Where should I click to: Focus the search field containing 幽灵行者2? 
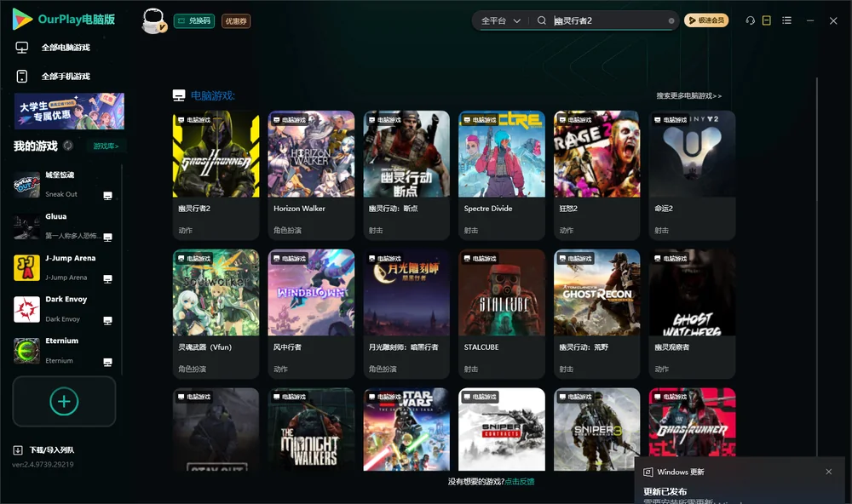pyautogui.click(x=608, y=20)
